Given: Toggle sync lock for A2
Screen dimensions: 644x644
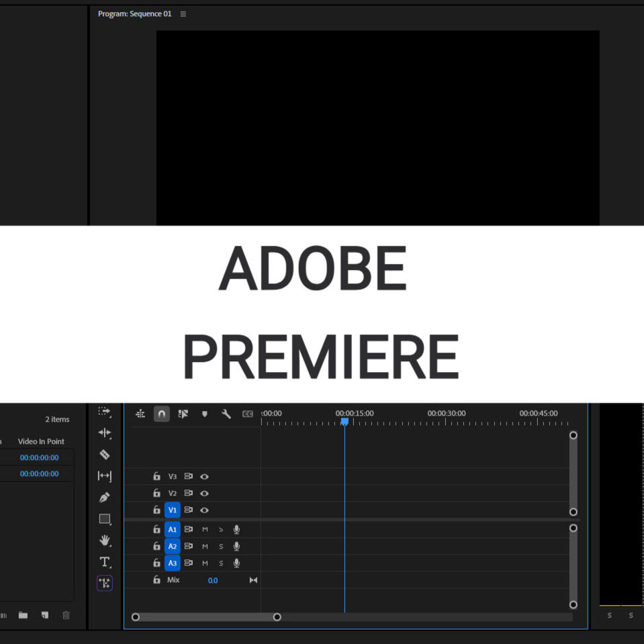Looking at the screenshot, I should pos(189,546).
